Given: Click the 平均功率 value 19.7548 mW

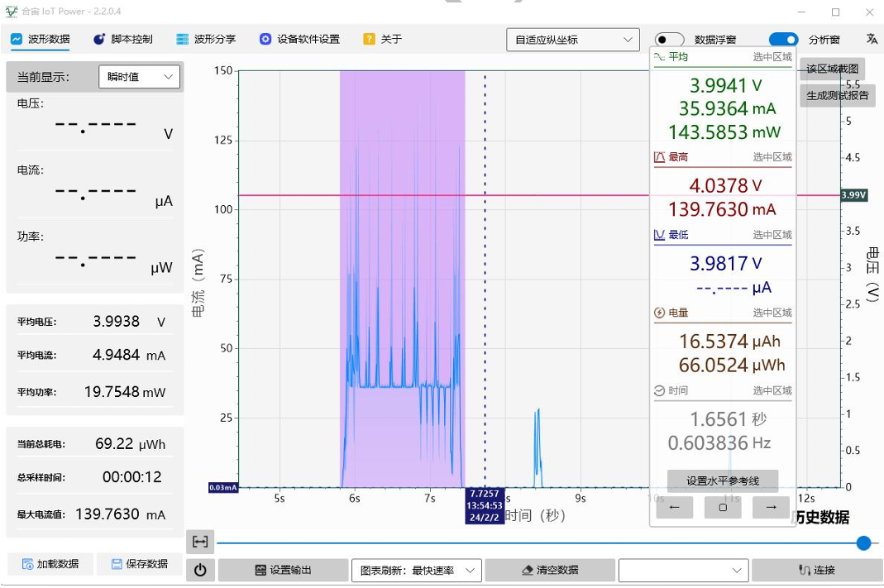Looking at the screenshot, I should click(x=125, y=392).
